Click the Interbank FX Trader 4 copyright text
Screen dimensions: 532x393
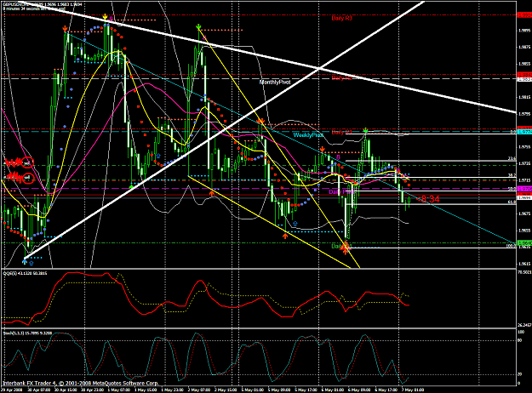pos(80,383)
